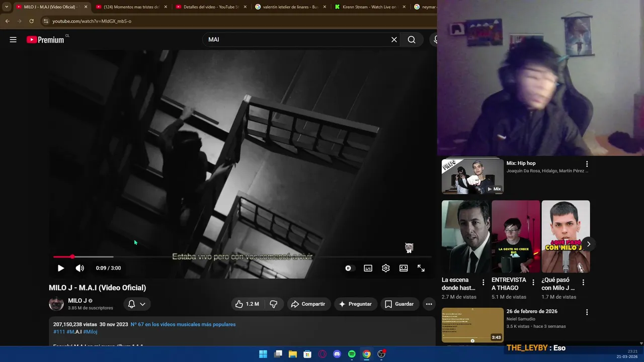Click the Compartir share button

tap(308, 304)
